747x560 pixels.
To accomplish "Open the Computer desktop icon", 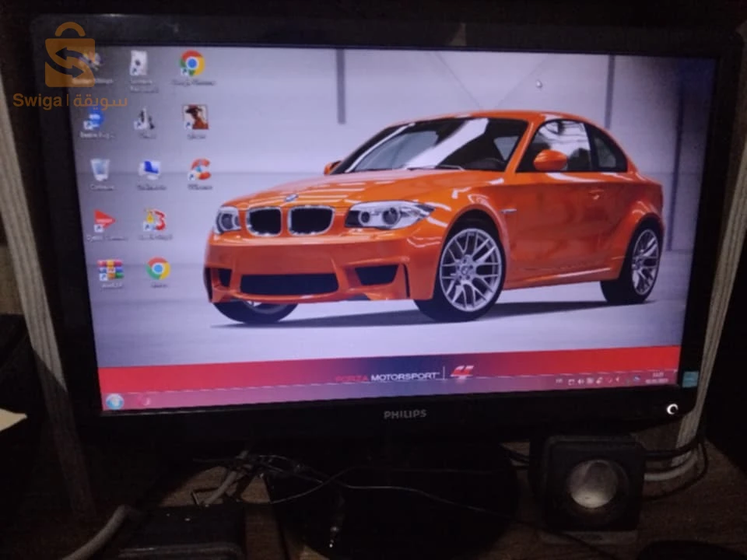I will [149, 170].
